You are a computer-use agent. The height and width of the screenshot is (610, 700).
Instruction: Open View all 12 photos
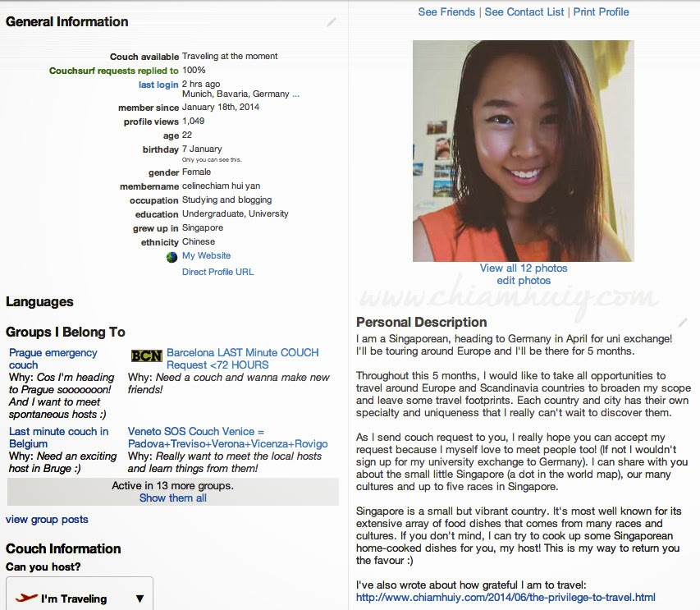[524, 268]
